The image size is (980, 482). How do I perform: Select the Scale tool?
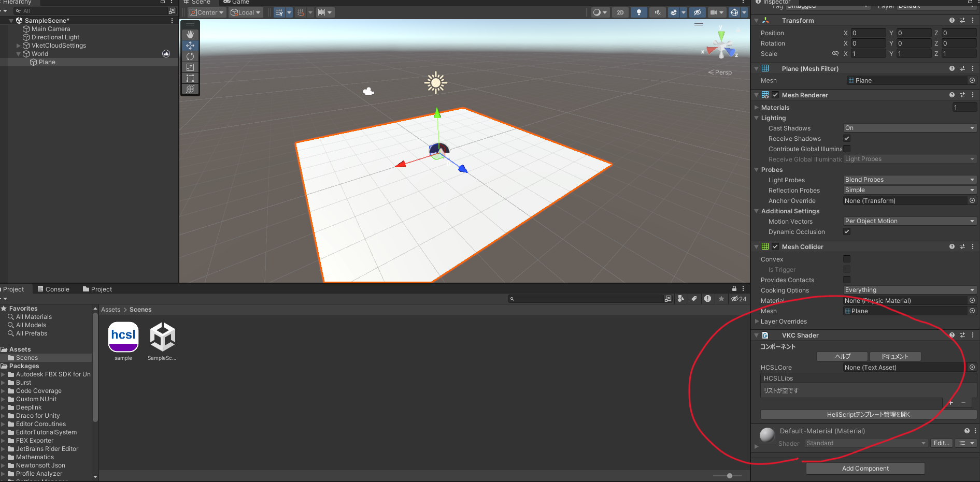[190, 67]
